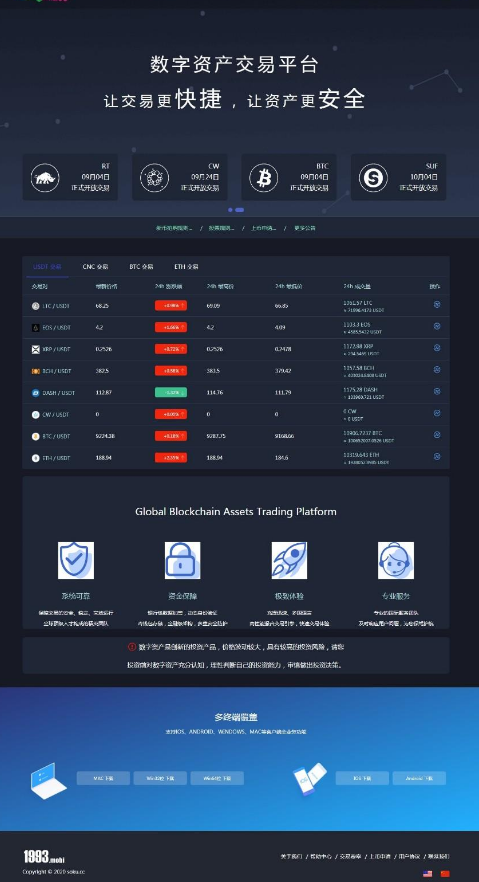This screenshot has width=479, height=882.
Task: Open trade action icon for LTC/USDT row
Action: pos(437,304)
